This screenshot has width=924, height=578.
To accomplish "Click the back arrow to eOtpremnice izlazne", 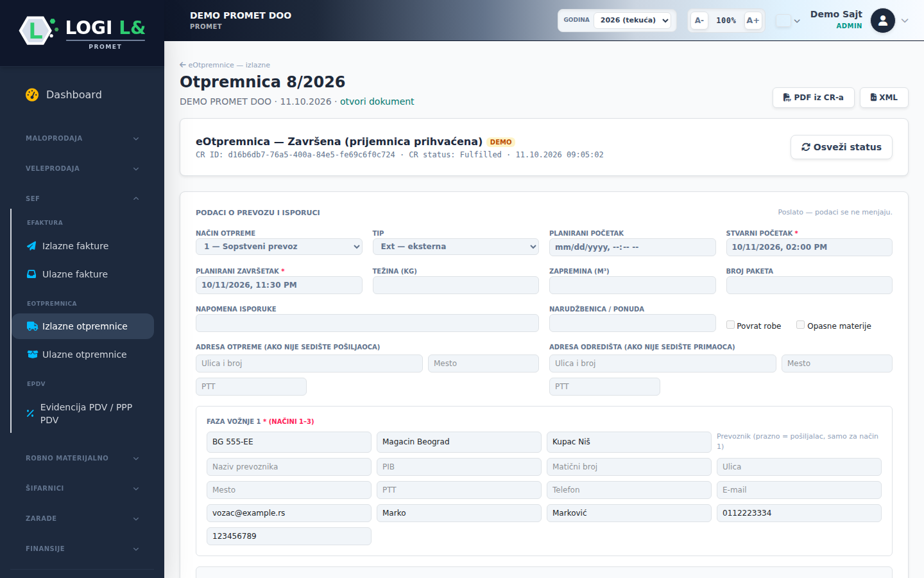I will tap(183, 65).
